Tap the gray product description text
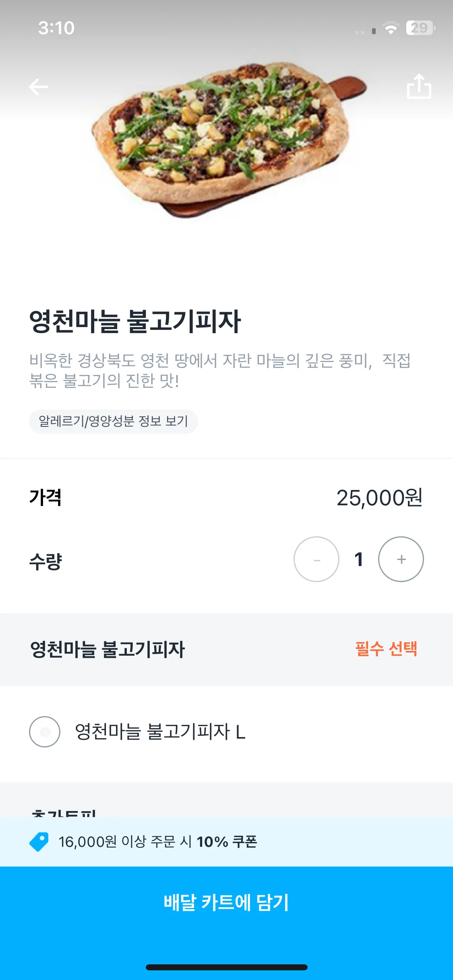 [x=220, y=370]
